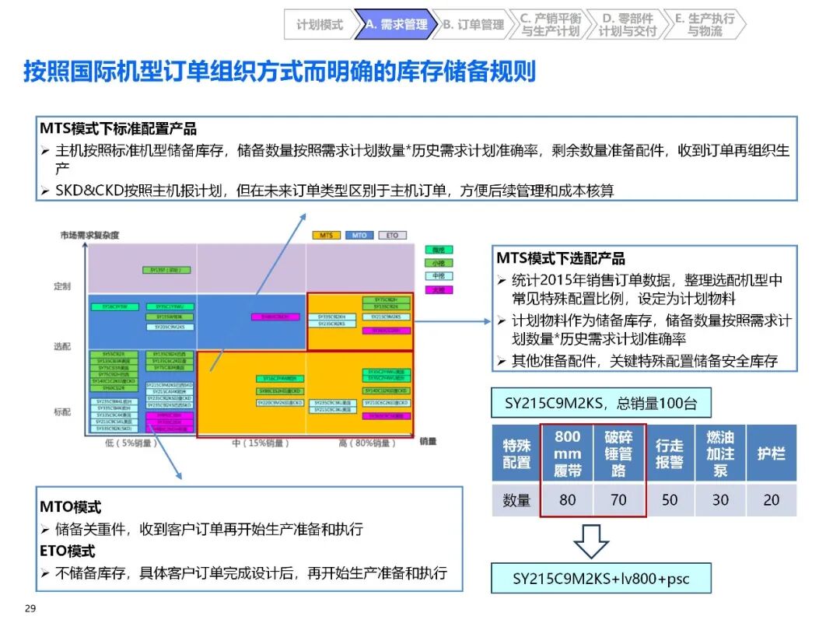Click the 护栏 column header

(771, 453)
